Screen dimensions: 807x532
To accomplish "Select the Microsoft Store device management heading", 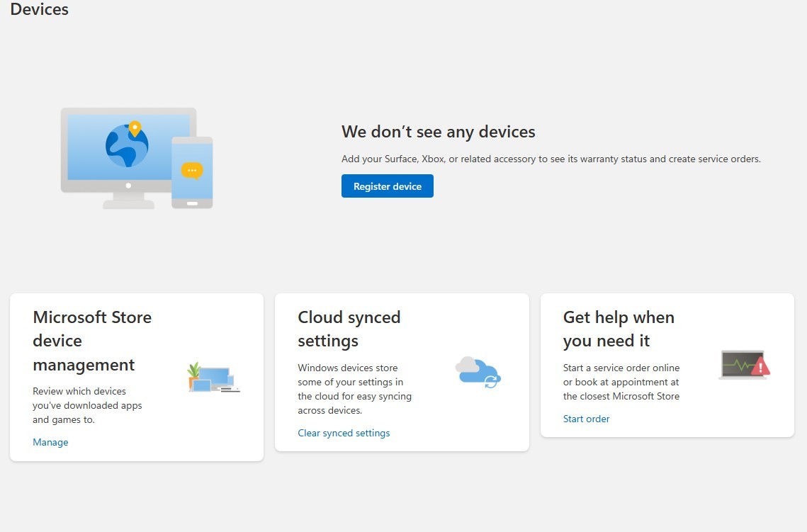I will click(92, 341).
